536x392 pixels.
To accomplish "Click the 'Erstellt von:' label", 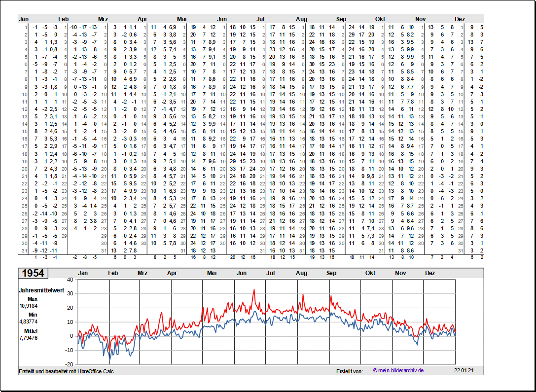I will 349,371.
